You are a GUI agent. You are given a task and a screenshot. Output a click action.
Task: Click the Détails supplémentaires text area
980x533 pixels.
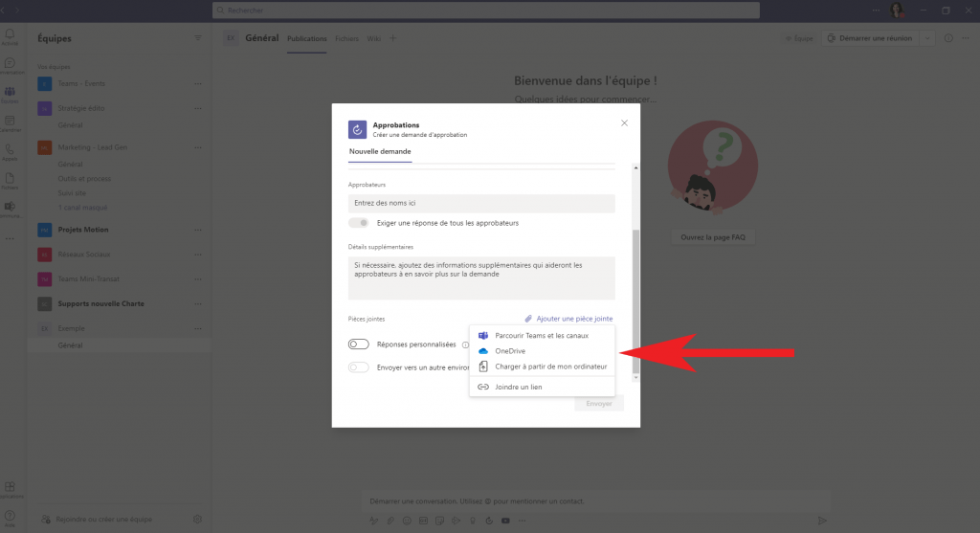click(481, 278)
